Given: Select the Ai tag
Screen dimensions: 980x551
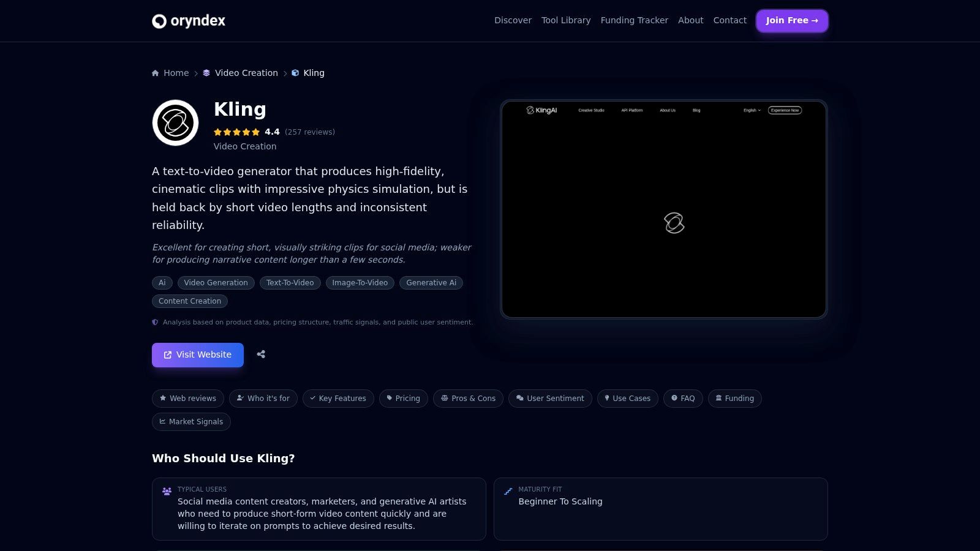Looking at the screenshot, I should pyautogui.click(x=162, y=283).
